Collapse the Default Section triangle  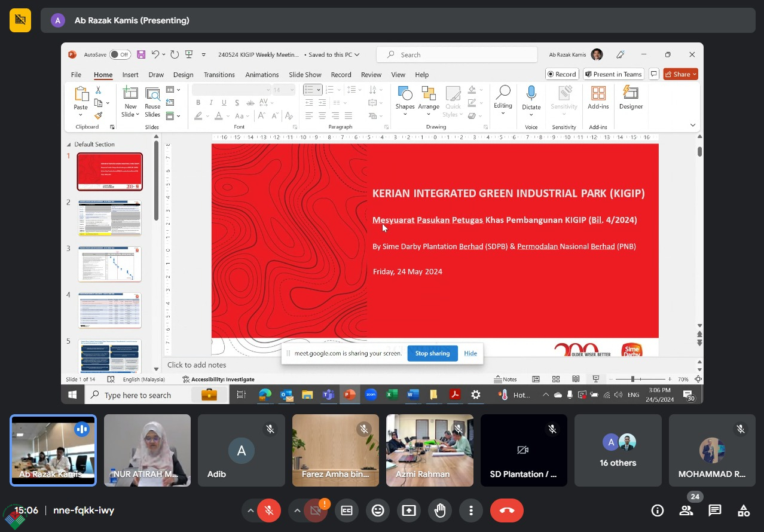tap(68, 145)
